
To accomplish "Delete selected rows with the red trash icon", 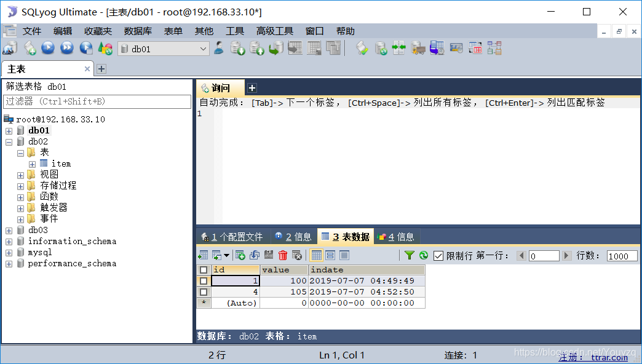I will 282,256.
